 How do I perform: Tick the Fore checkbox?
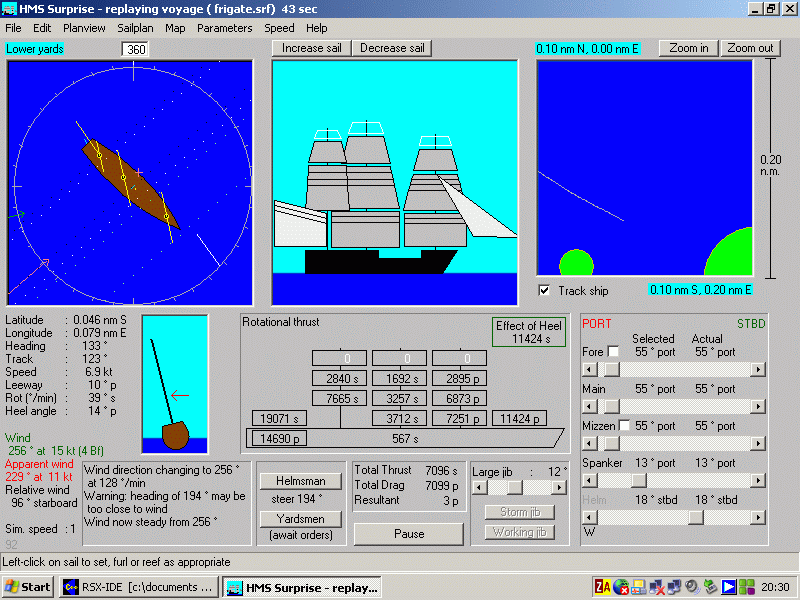[613, 352]
